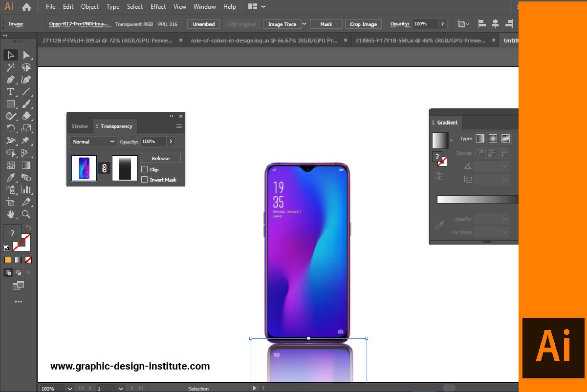The image size is (587, 392).
Task: Select the Lasso tool
Action: tap(26, 67)
